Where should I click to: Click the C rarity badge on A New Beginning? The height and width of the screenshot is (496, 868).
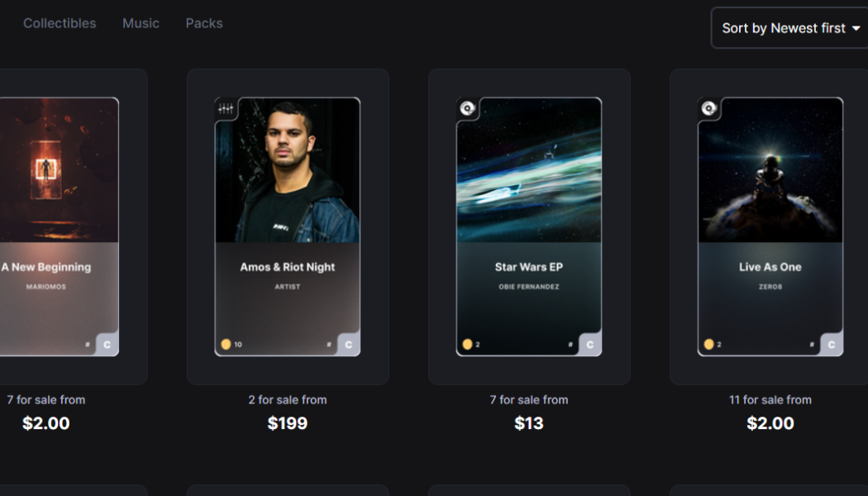pyautogui.click(x=107, y=345)
